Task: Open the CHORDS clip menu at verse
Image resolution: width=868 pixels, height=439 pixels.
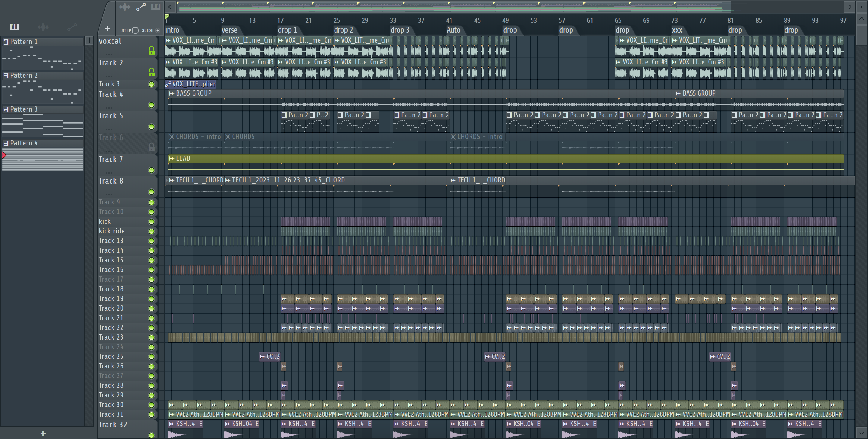Action: (x=228, y=137)
